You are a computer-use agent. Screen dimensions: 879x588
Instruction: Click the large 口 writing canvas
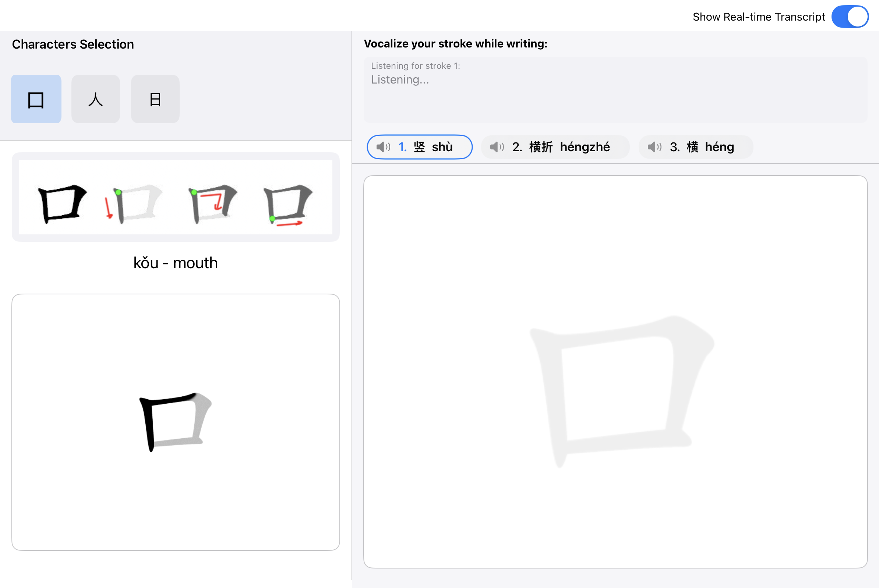(x=615, y=372)
